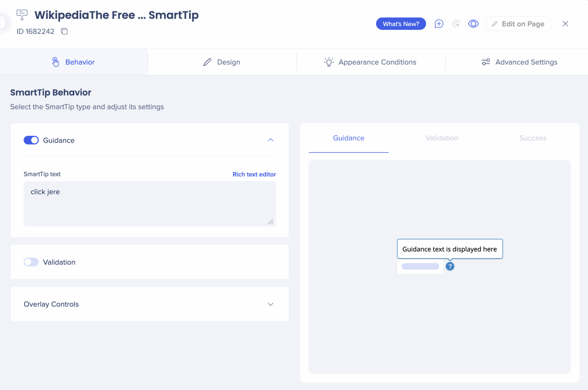Copy the SmartTip ID using copy icon

(x=64, y=31)
